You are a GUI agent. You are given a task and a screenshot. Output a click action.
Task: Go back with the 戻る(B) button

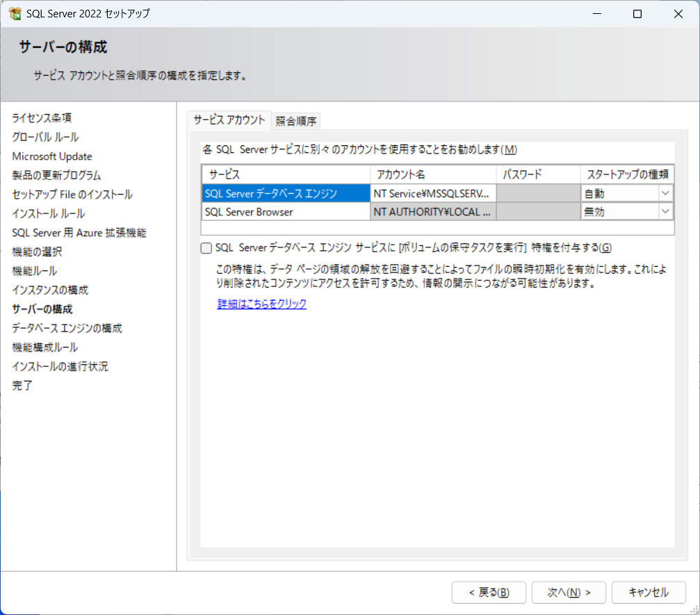coord(489,592)
